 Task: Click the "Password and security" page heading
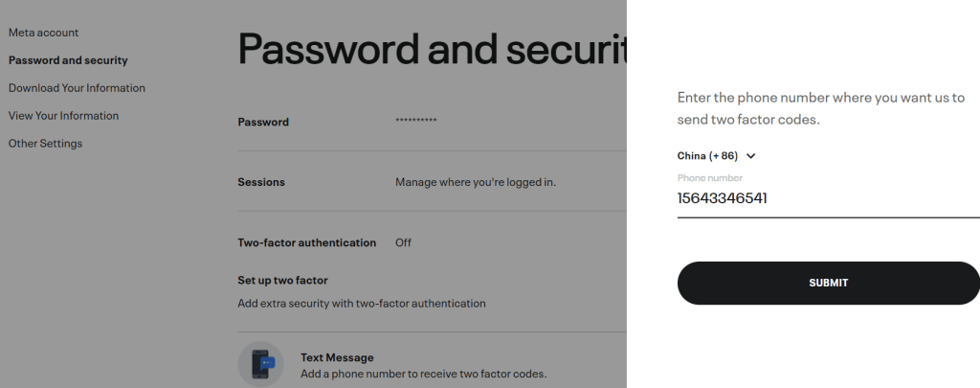pyautogui.click(x=432, y=48)
